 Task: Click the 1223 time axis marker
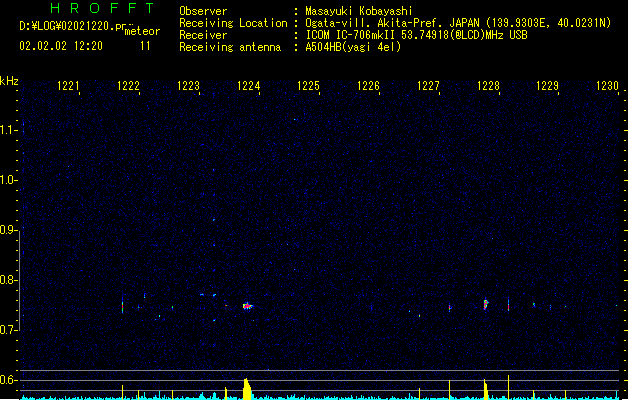(188, 86)
